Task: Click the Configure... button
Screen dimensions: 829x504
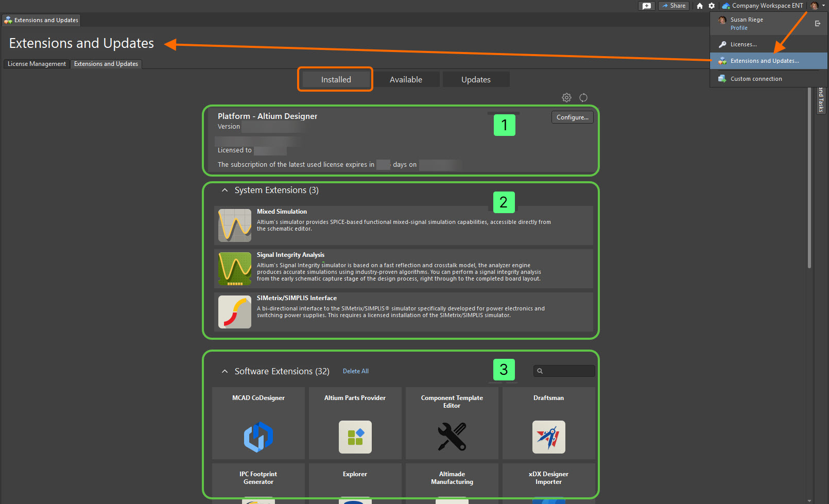Action: click(572, 117)
